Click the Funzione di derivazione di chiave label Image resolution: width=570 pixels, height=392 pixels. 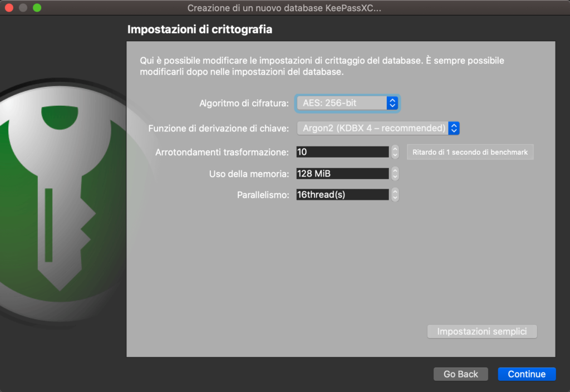[x=218, y=129]
